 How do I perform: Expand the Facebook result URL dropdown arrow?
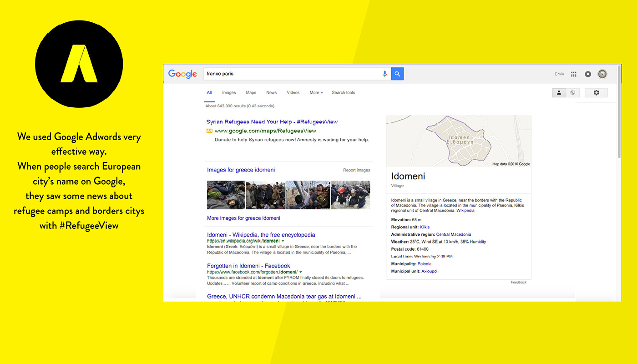coord(301,272)
